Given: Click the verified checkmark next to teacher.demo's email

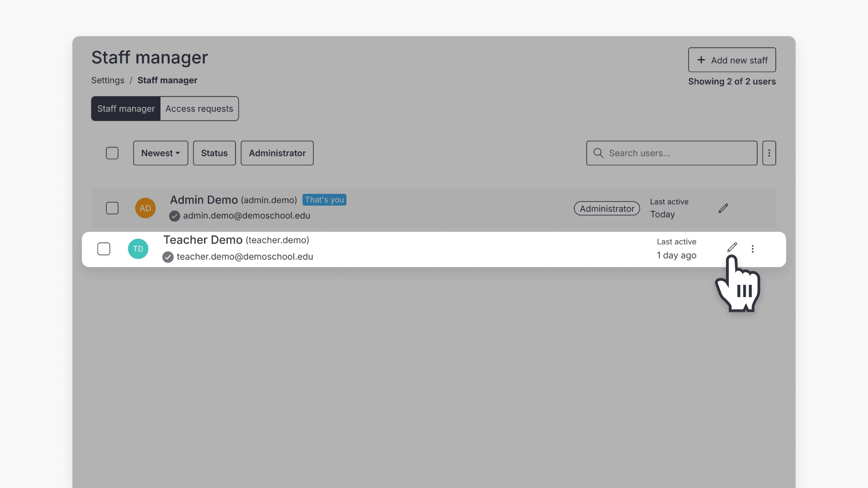Looking at the screenshot, I should [168, 257].
